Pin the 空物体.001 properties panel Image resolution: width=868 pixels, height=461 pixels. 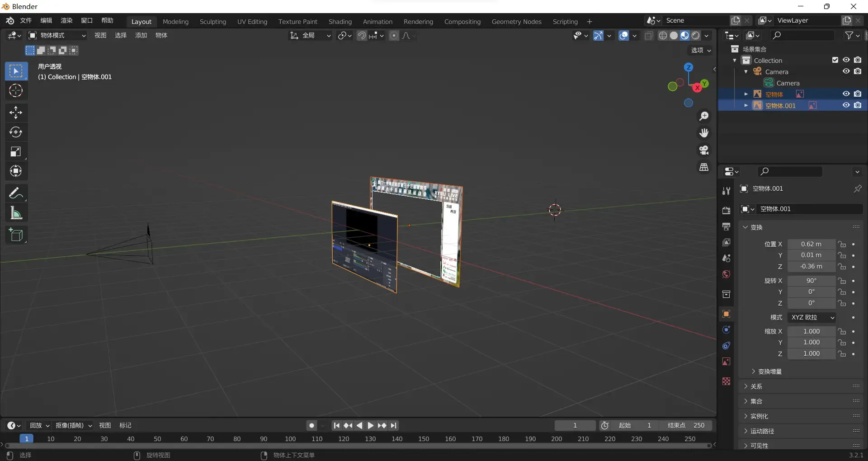858,188
